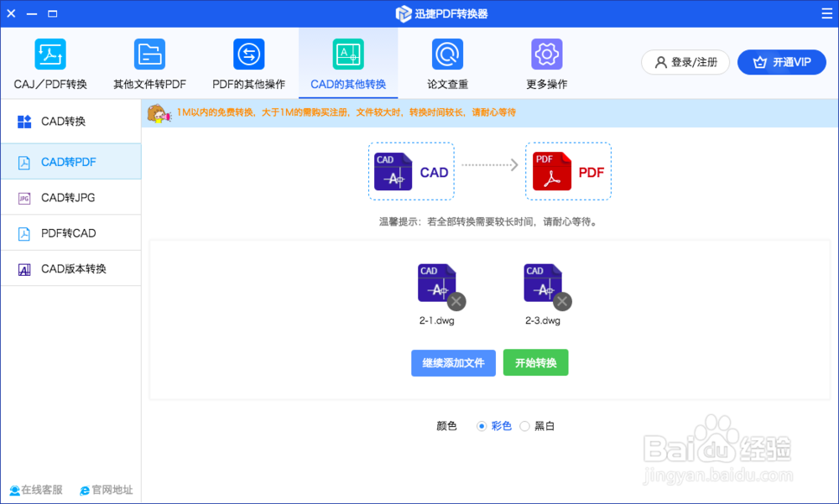This screenshot has height=504, width=839.
Task: Click the announcement mascot icon in banner
Action: point(159,113)
